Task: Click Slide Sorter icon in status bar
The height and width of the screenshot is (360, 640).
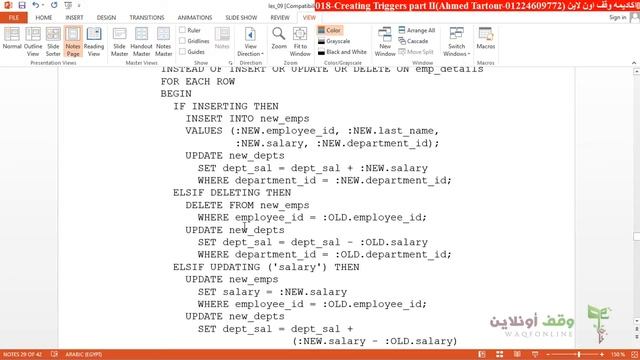Action: pyautogui.click(x=499, y=354)
